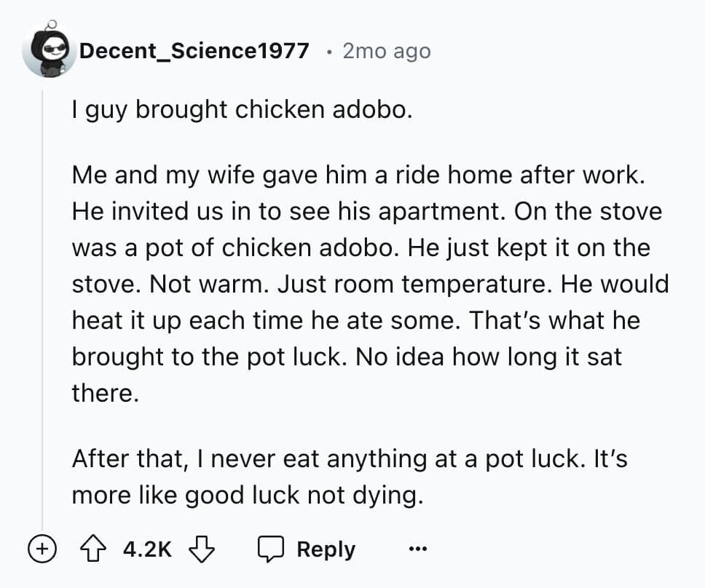Viewport: 705px width, 588px height.
Task: Click the speech bubble reply icon
Action: click(270, 549)
